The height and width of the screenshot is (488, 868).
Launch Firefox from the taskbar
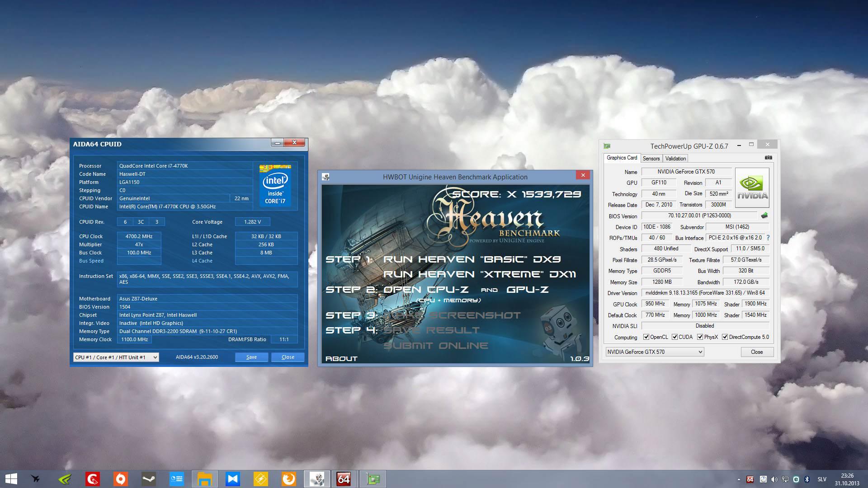(x=289, y=479)
